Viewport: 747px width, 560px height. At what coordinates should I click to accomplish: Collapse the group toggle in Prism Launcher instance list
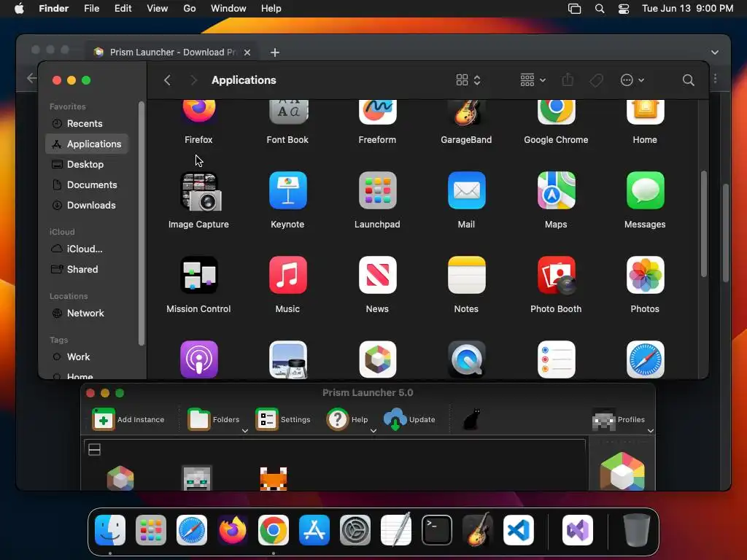pyautogui.click(x=94, y=449)
